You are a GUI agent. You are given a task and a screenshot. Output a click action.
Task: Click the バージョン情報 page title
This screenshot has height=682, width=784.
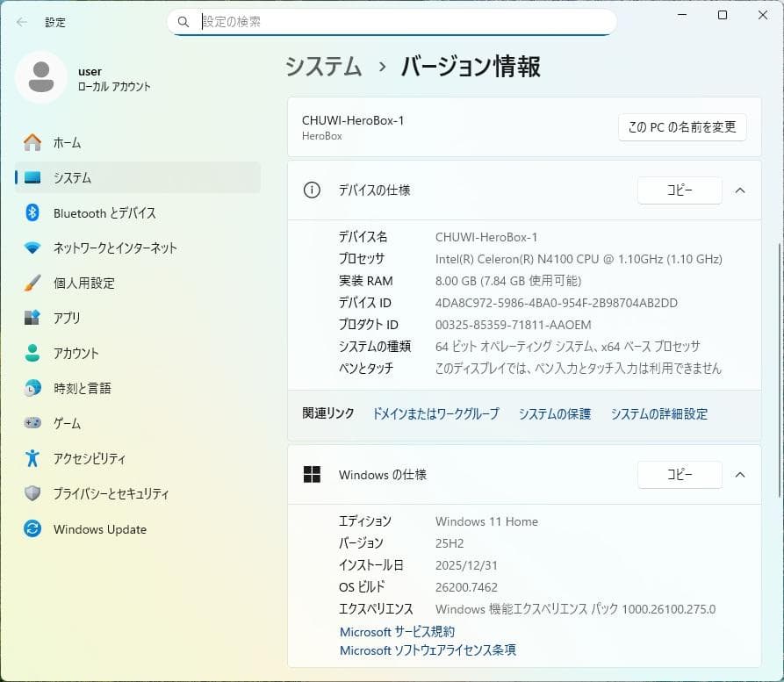(x=471, y=67)
